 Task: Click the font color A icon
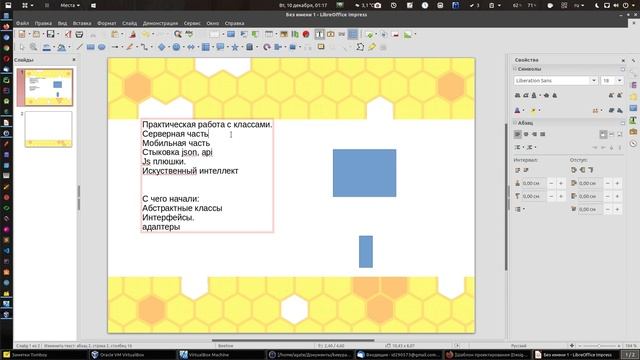(x=517, y=111)
